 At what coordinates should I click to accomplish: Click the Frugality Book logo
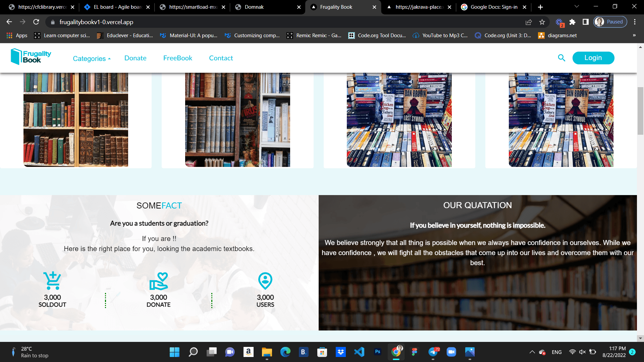[31, 57]
